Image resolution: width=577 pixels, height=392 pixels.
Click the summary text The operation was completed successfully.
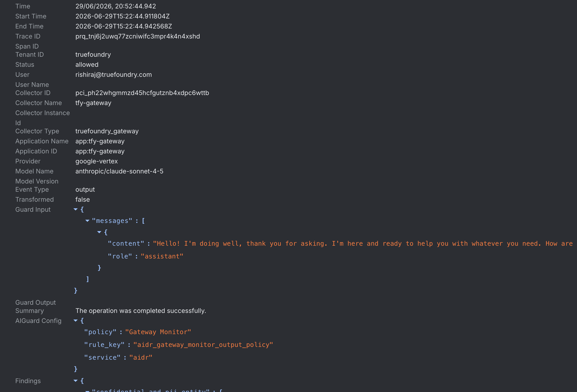(x=141, y=311)
